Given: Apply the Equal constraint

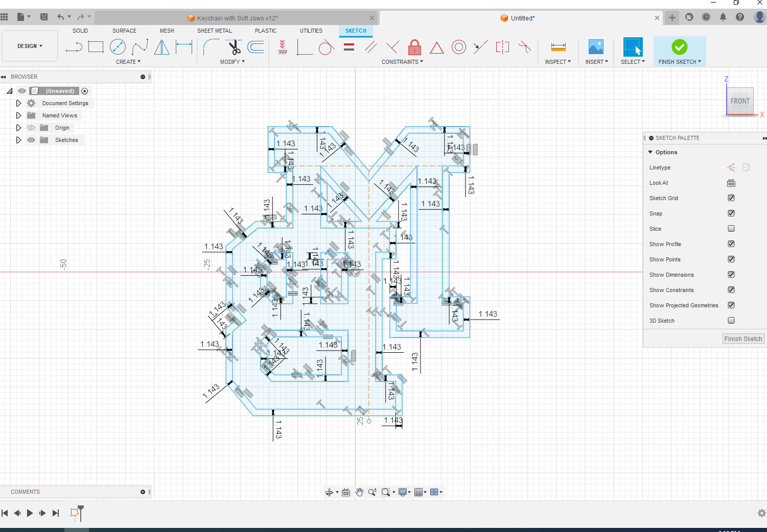Looking at the screenshot, I should (349, 47).
